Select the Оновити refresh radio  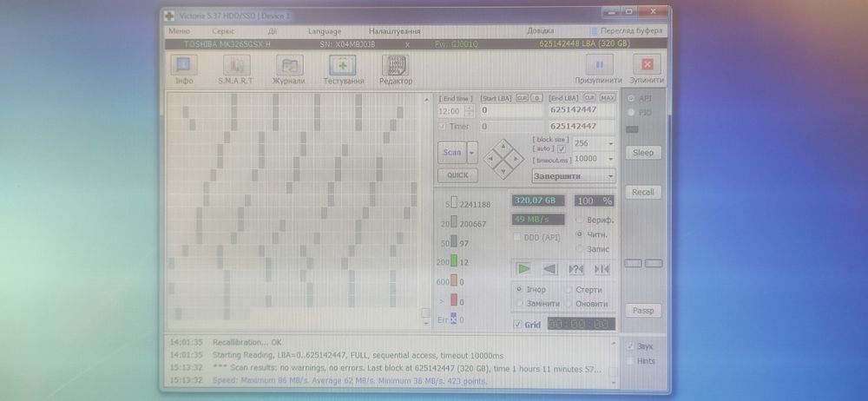[x=568, y=304]
